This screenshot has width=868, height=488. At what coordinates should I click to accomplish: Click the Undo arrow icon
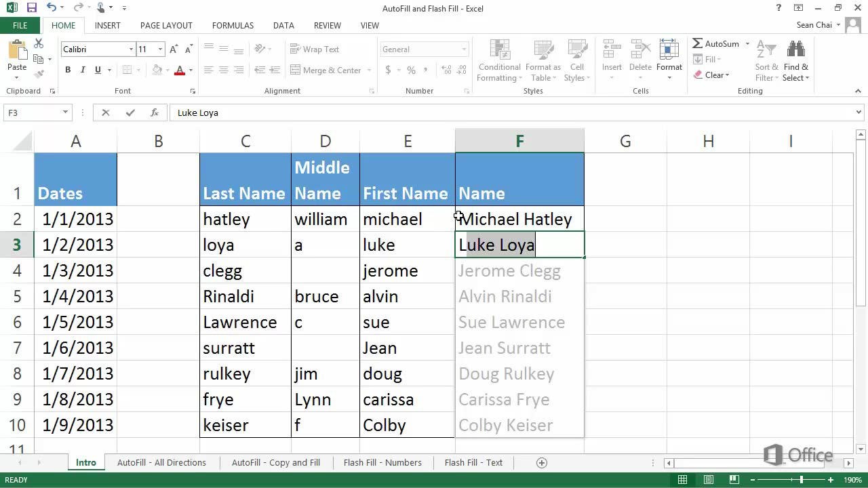click(x=52, y=8)
